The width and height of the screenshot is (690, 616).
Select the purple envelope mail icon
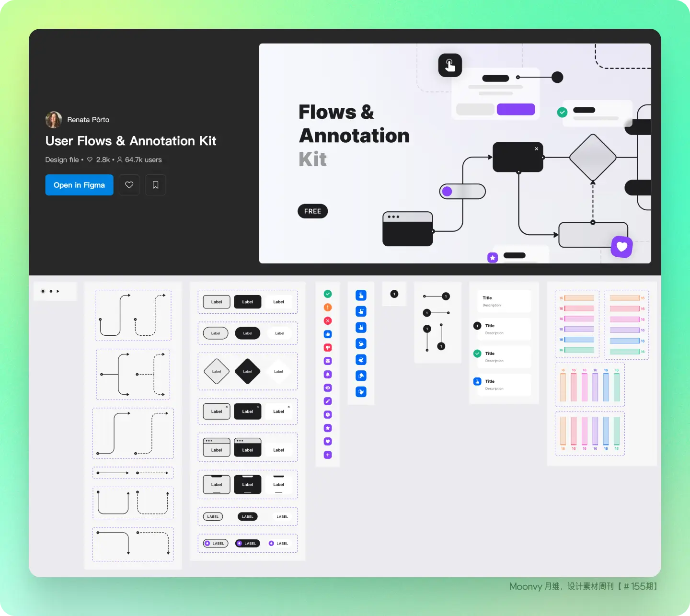pyautogui.click(x=328, y=361)
